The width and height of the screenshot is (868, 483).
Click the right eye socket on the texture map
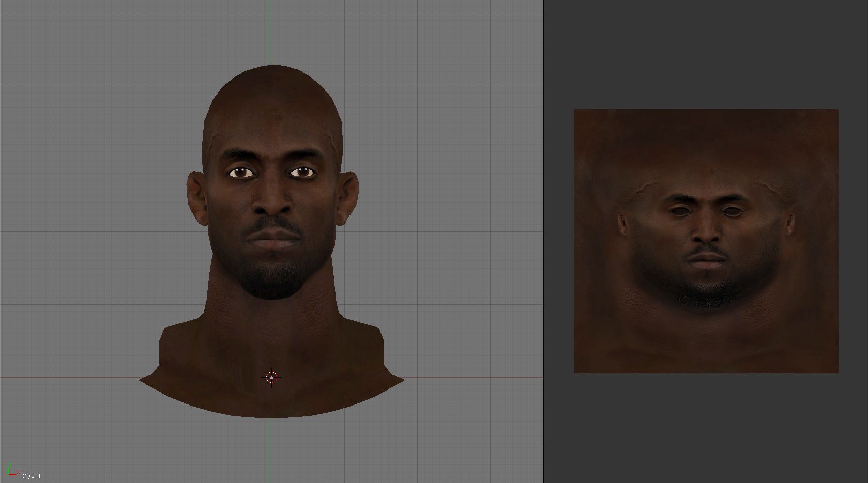pos(733,211)
